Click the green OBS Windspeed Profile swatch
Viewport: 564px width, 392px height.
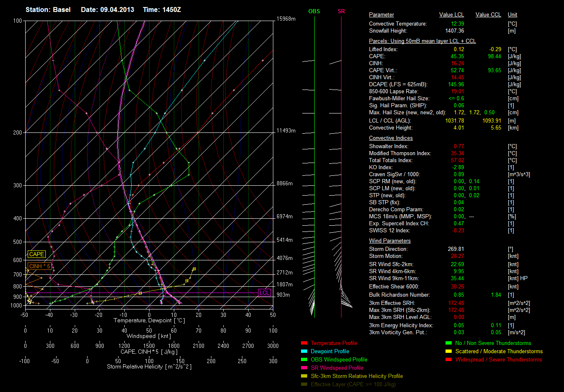click(x=304, y=360)
